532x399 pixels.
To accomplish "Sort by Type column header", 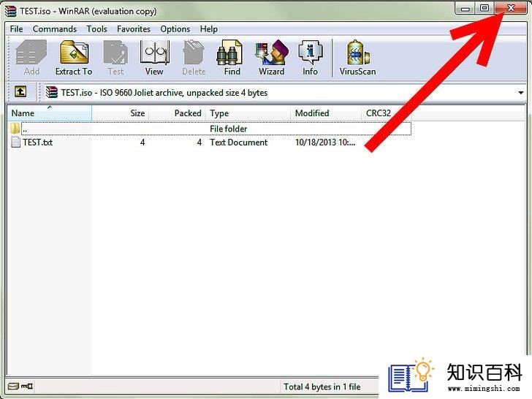I will 248,113.
